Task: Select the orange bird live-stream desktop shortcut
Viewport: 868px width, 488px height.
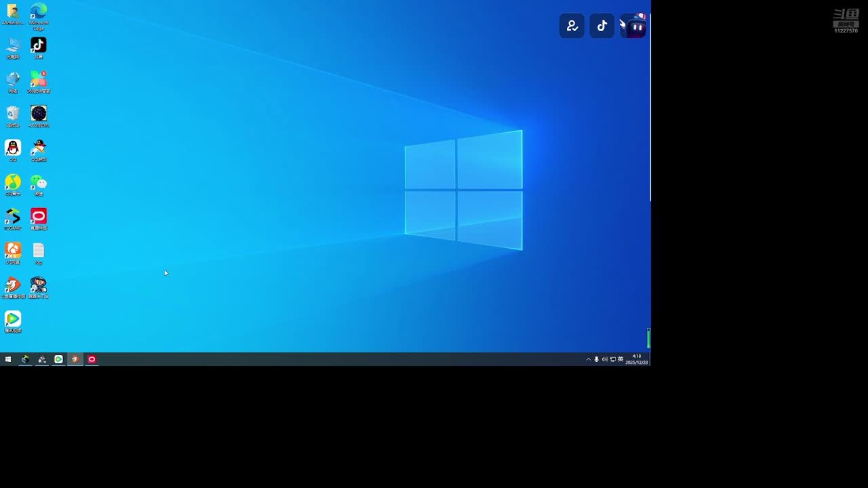Action: coord(13,287)
